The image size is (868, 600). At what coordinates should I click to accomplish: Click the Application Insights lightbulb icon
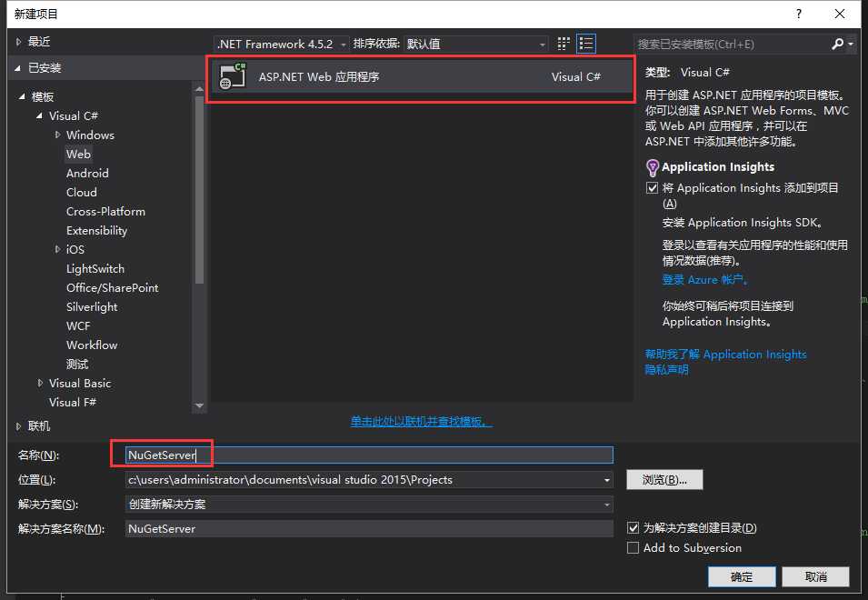(652, 167)
